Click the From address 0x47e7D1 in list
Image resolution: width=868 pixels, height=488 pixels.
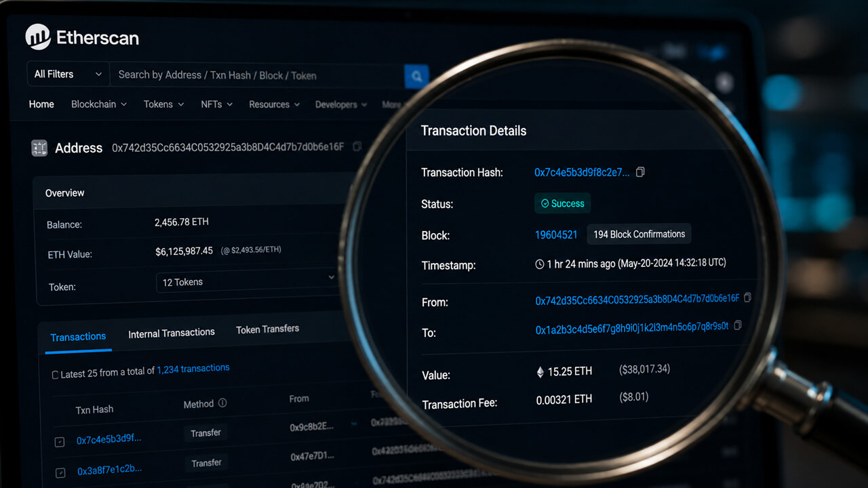point(313,456)
